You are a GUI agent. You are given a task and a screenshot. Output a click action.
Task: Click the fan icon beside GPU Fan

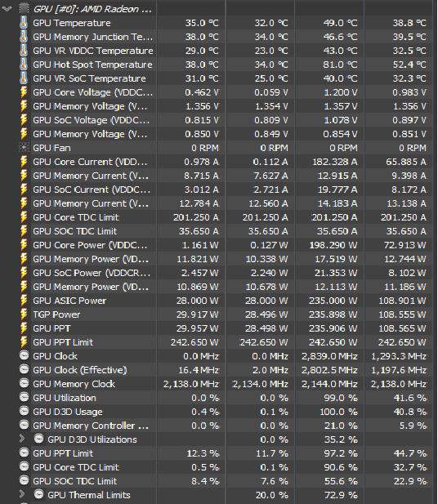(x=24, y=148)
